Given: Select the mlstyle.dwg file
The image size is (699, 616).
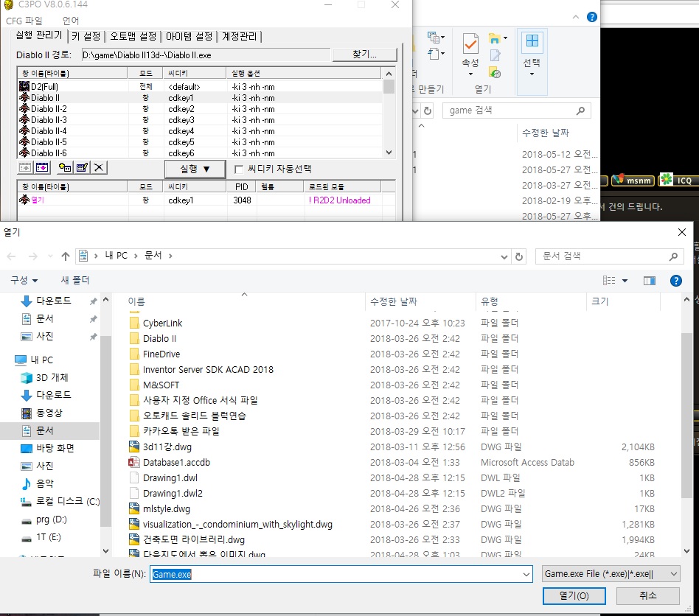Looking at the screenshot, I should 167,509.
